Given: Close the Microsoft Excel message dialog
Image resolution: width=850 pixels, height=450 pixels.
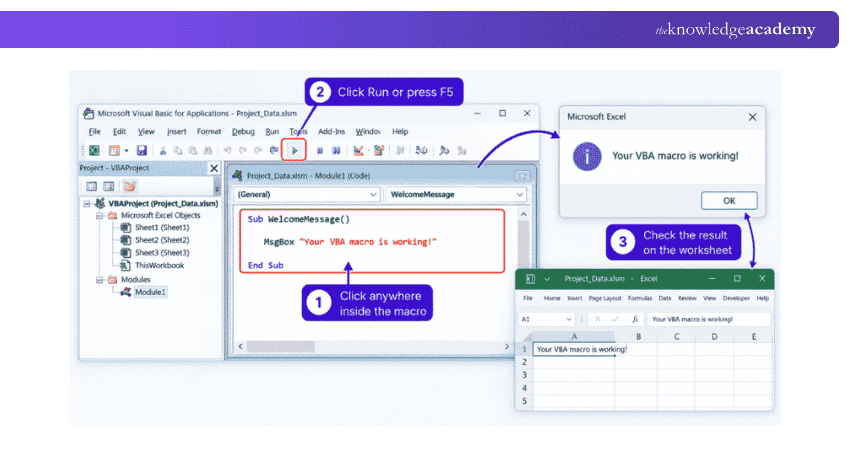Looking at the screenshot, I should click(x=752, y=117).
